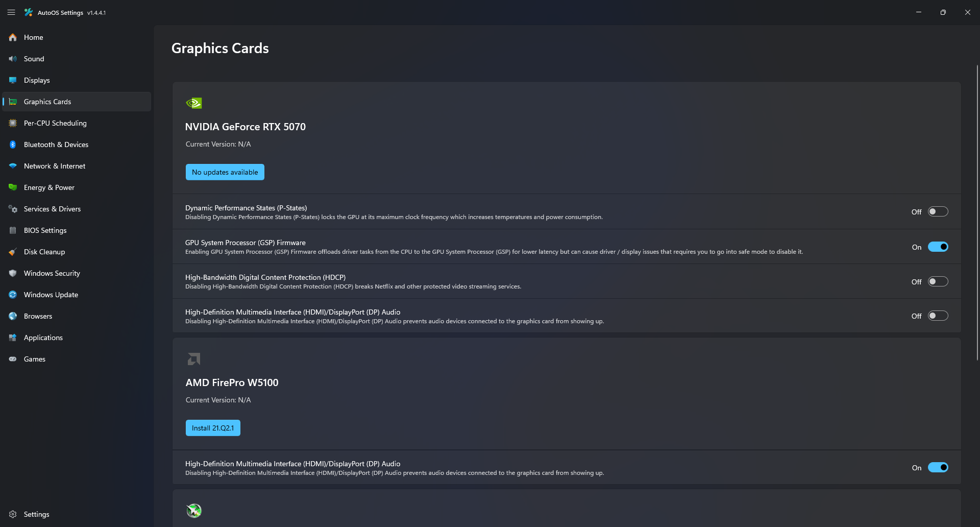Open Energy & Power label in sidebar

pyautogui.click(x=49, y=187)
